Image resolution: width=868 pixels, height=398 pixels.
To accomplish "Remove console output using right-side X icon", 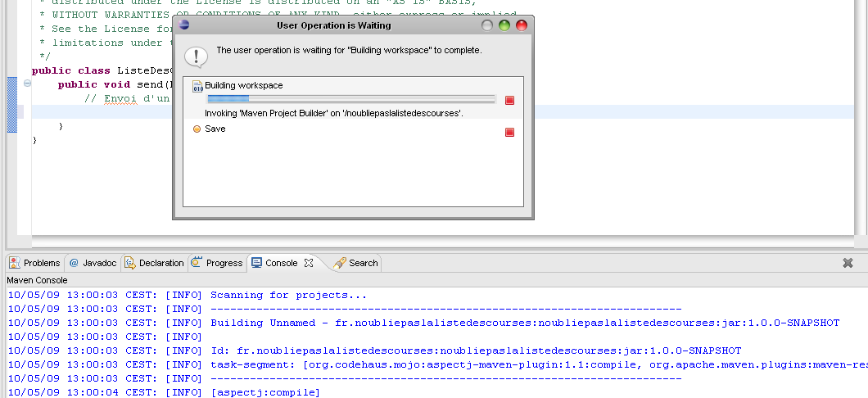I will 848,263.
